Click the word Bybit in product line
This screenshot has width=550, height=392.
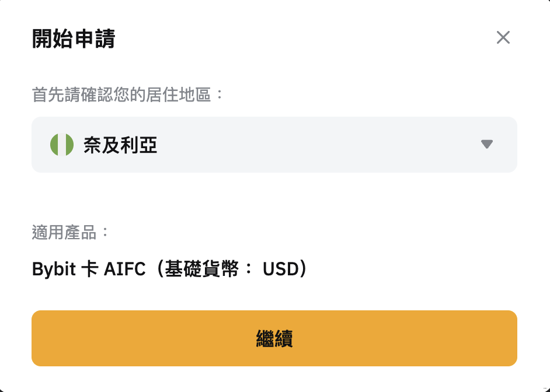52,269
